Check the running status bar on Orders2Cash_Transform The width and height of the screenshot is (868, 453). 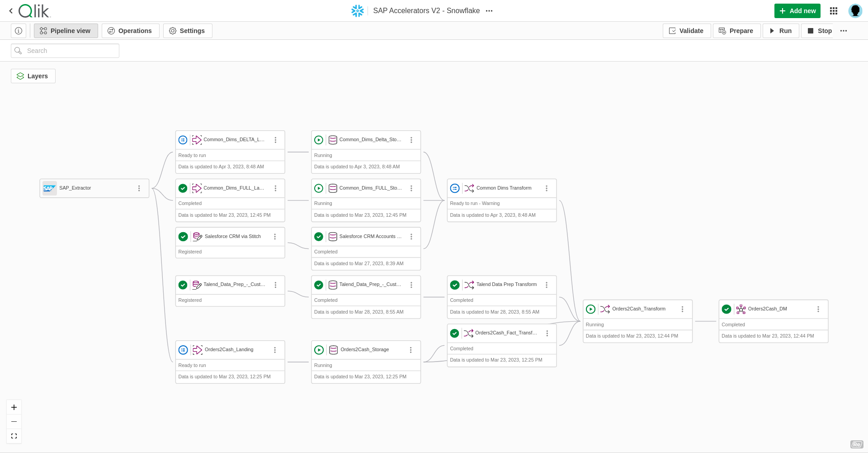[637, 324]
